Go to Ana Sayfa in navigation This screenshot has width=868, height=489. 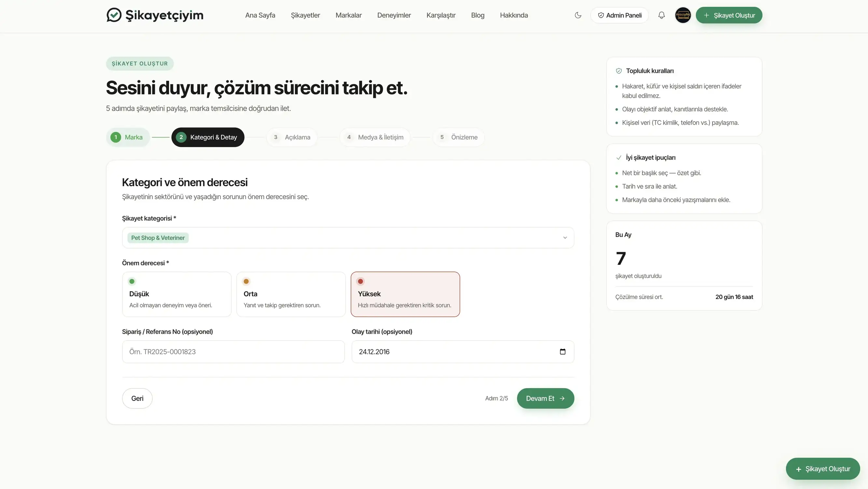click(x=260, y=15)
